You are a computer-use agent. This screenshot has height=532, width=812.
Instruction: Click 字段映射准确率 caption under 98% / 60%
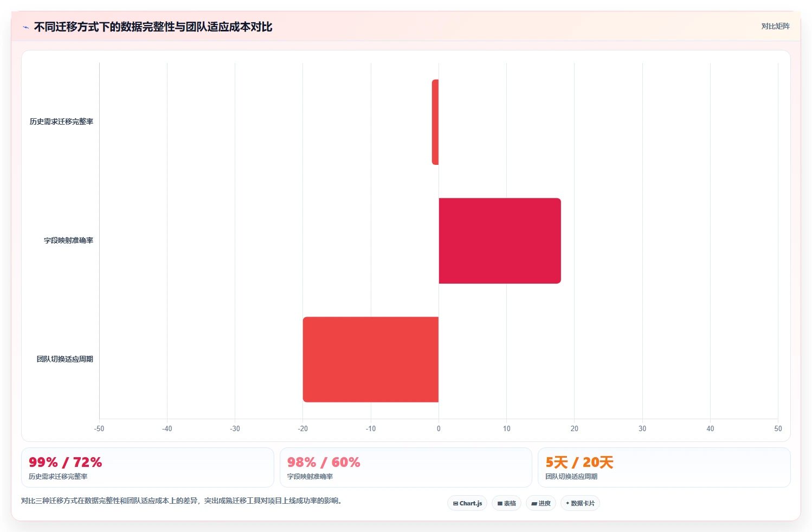click(310, 476)
